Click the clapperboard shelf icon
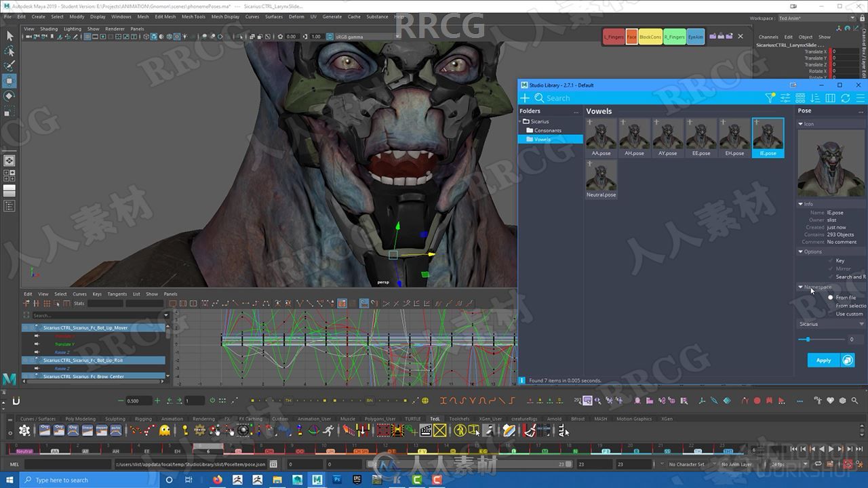 [426, 430]
